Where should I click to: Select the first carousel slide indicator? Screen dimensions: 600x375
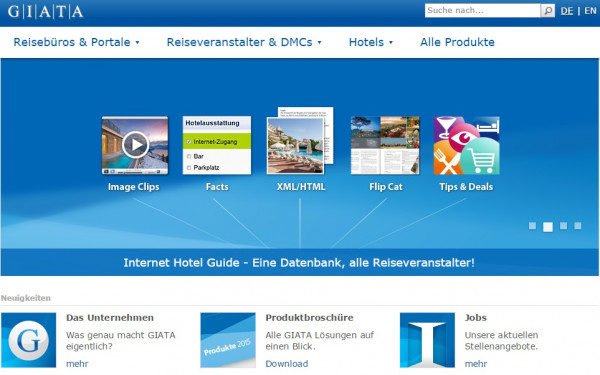point(532,226)
